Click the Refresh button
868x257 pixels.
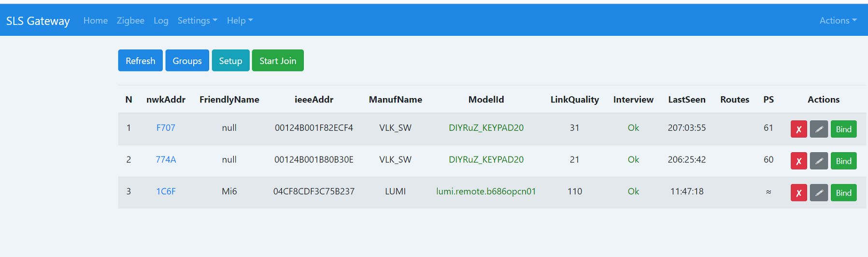click(140, 60)
